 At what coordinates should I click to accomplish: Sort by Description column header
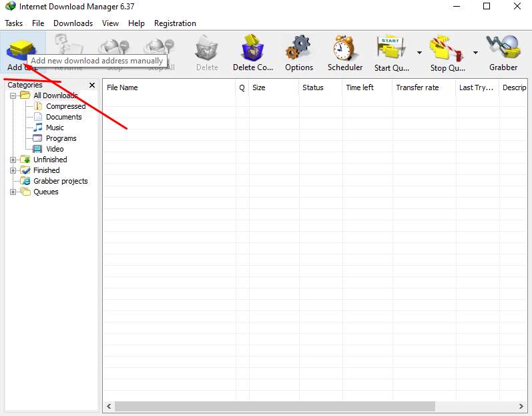click(513, 87)
